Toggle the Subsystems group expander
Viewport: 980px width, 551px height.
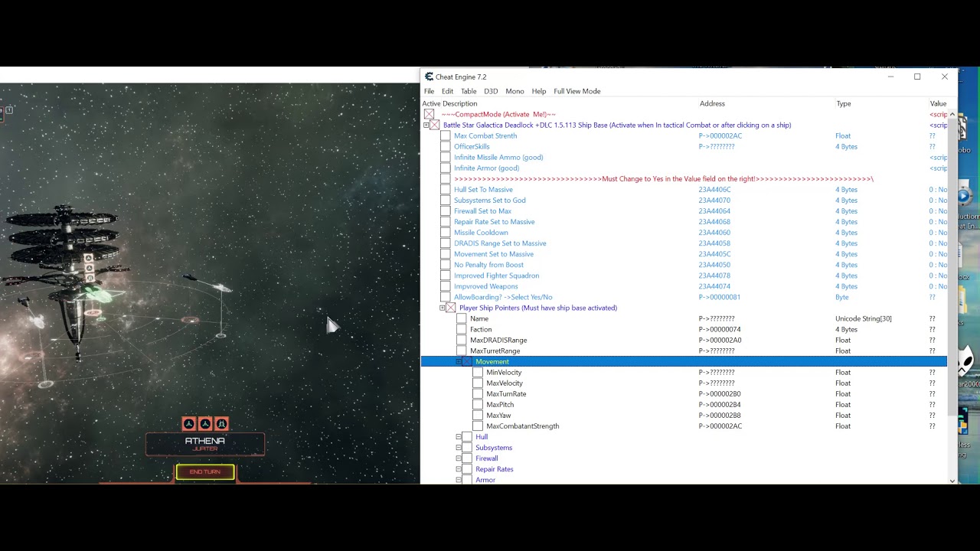(459, 447)
